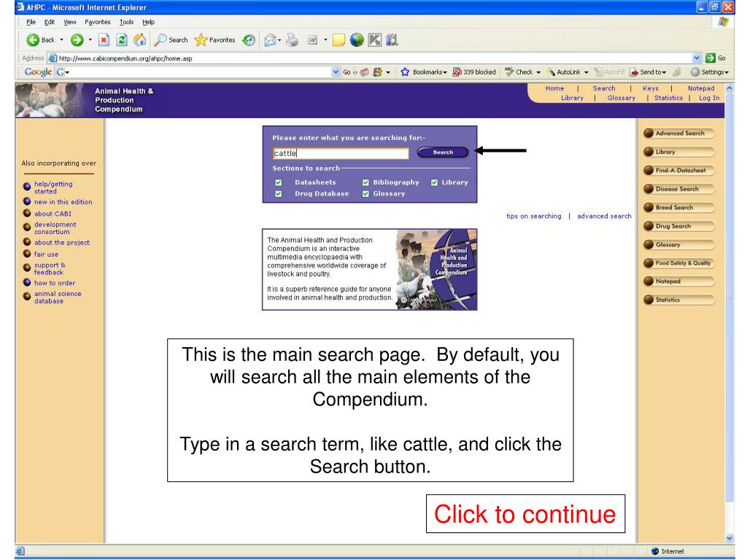Open the IE Search pane magnifier icon
The width and height of the screenshot is (747, 560).
tap(160, 40)
